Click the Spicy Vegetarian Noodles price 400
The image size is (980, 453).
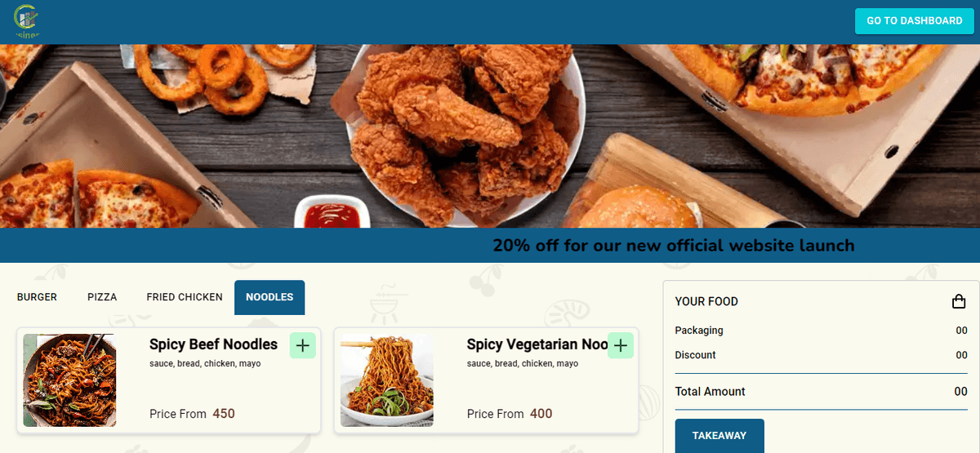click(x=541, y=414)
